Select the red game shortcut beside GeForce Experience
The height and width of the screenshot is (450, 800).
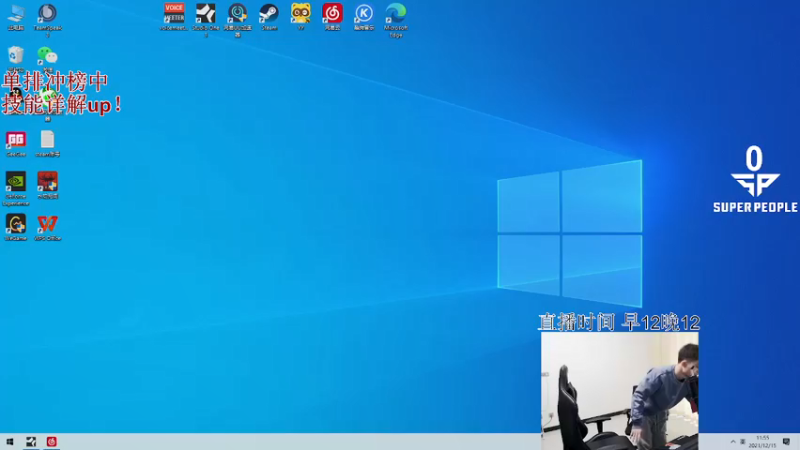[47, 185]
